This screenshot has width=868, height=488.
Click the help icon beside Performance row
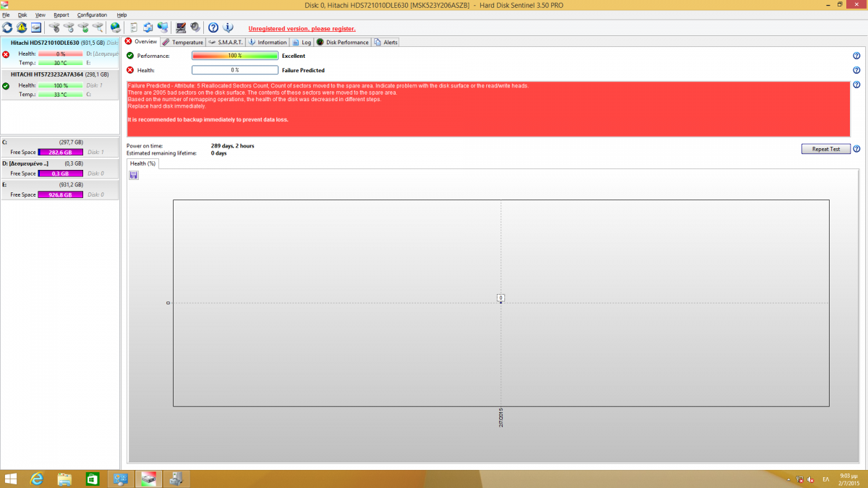[856, 56]
